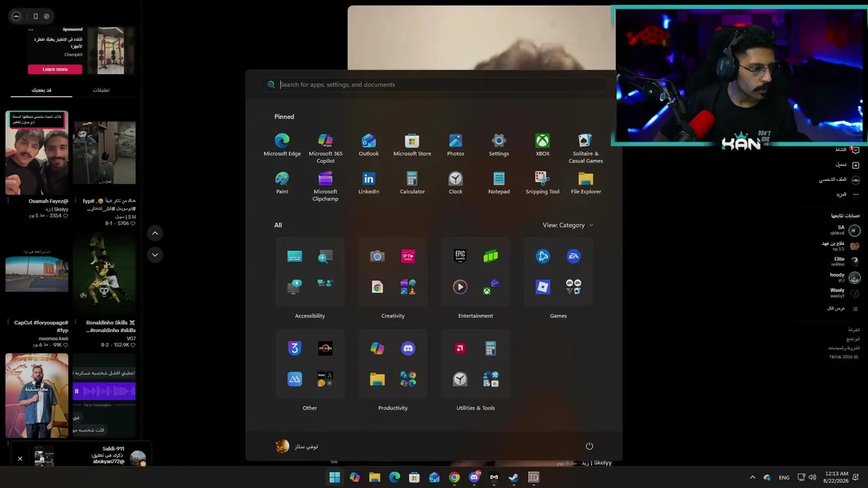
Task: Change the ENG input language indicator
Action: 784,477
